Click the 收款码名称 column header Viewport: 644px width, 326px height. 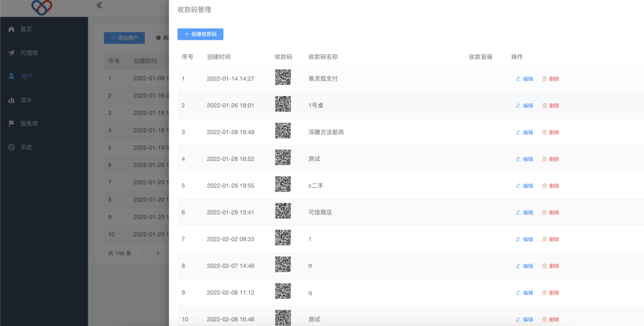323,57
